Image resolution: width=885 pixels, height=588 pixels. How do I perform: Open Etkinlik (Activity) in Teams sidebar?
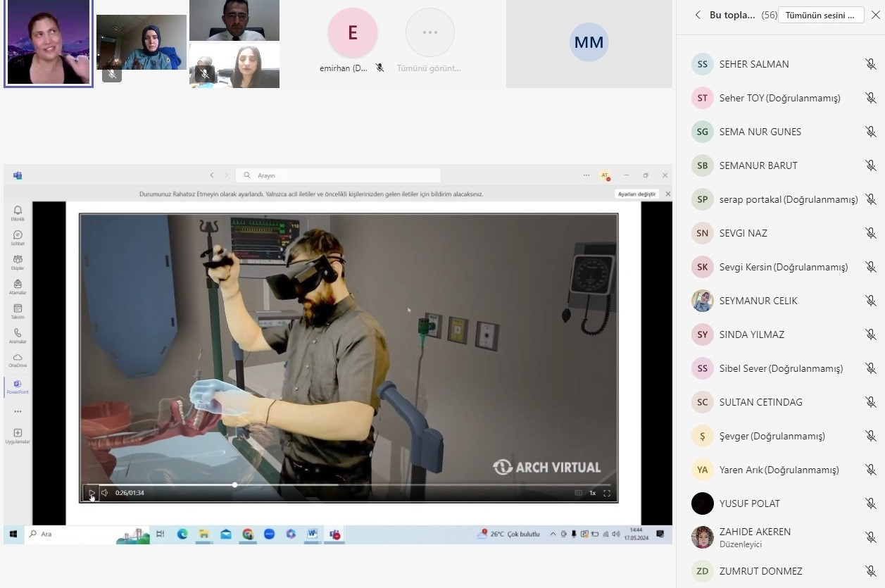coord(18,212)
